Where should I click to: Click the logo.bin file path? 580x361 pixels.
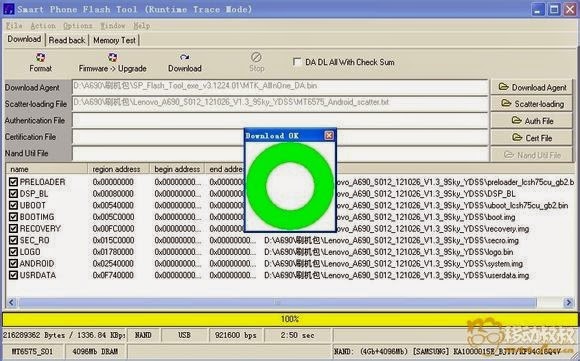389,252
